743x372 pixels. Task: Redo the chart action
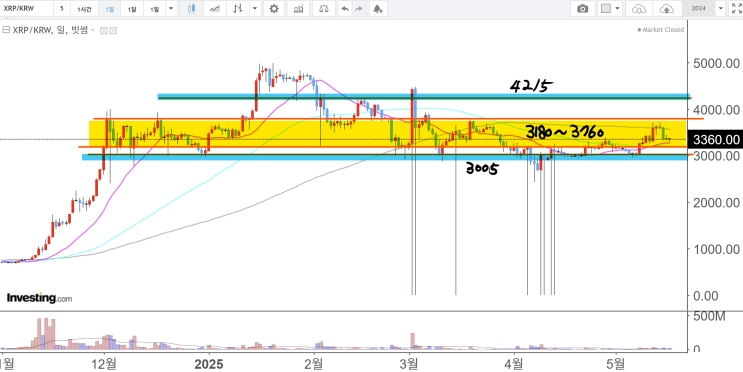pyautogui.click(x=359, y=9)
